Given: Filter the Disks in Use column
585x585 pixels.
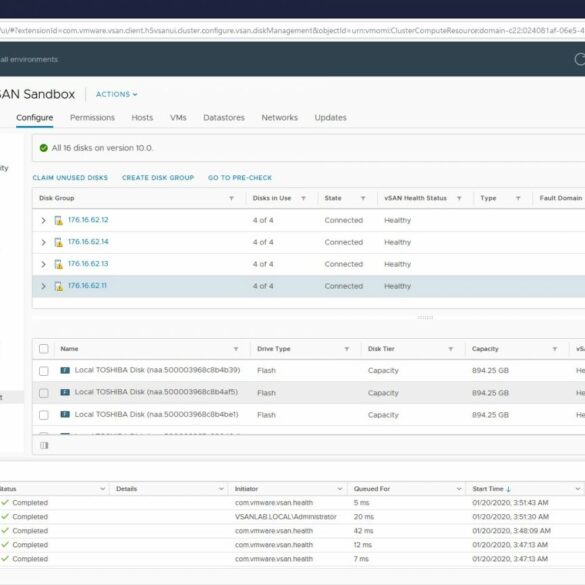Looking at the screenshot, I should (303, 198).
